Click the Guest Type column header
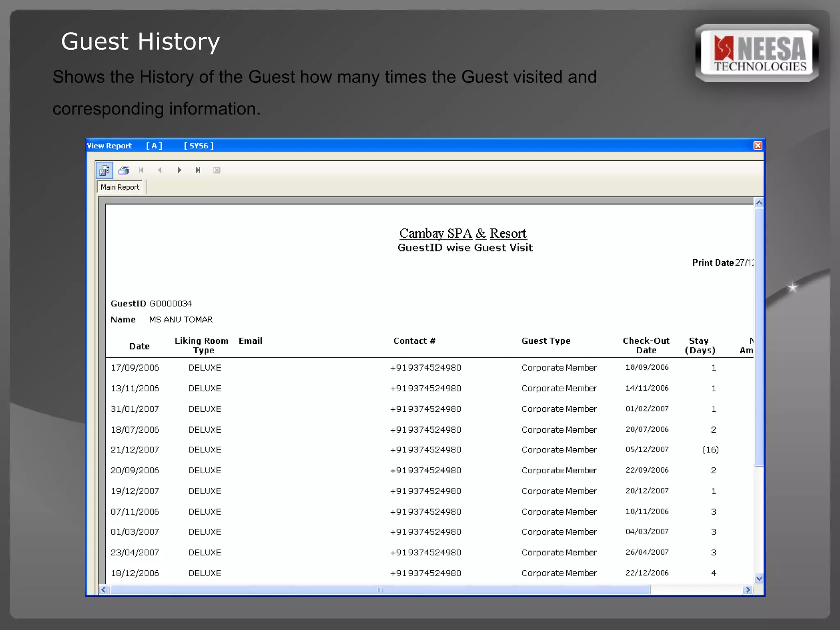This screenshot has width=840, height=630. click(x=546, y=341)
